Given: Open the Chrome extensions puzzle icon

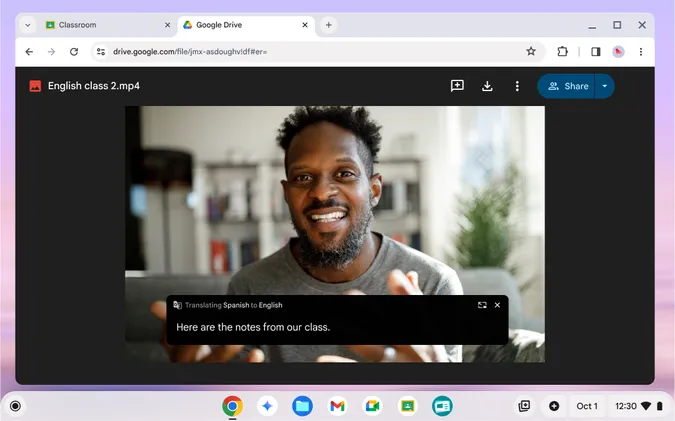Looking at the screenshot, I should (562, 52).
